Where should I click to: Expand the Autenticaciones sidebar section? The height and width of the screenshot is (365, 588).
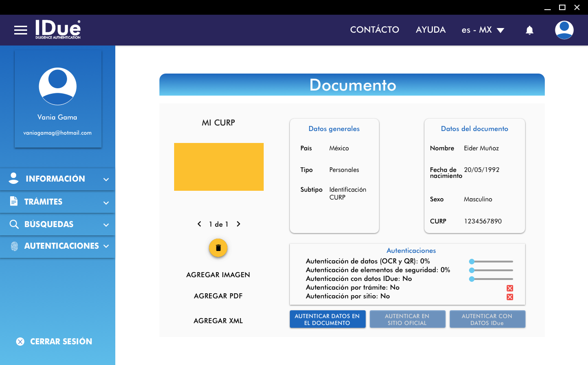click(x=57, y=246)
